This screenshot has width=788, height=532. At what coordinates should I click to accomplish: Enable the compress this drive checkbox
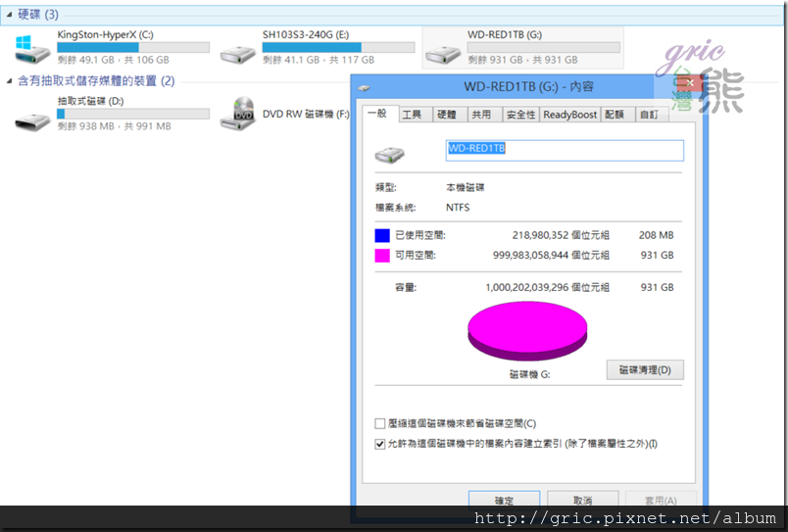[x=380, y=423]
